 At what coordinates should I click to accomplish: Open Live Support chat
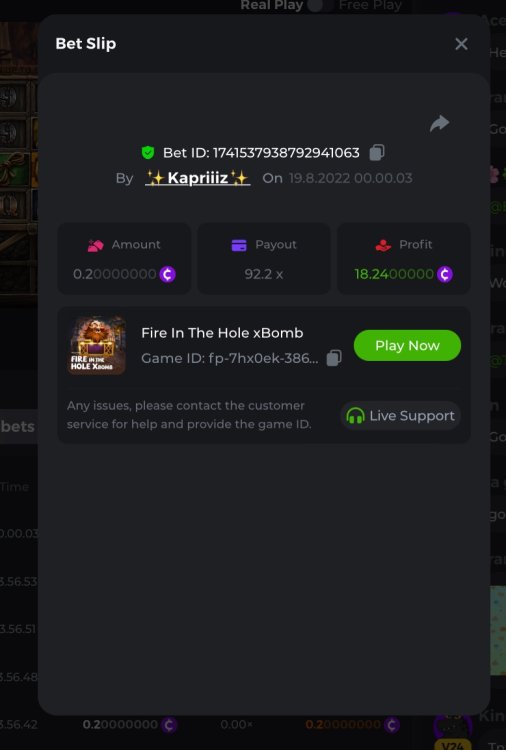coord(400,416)
